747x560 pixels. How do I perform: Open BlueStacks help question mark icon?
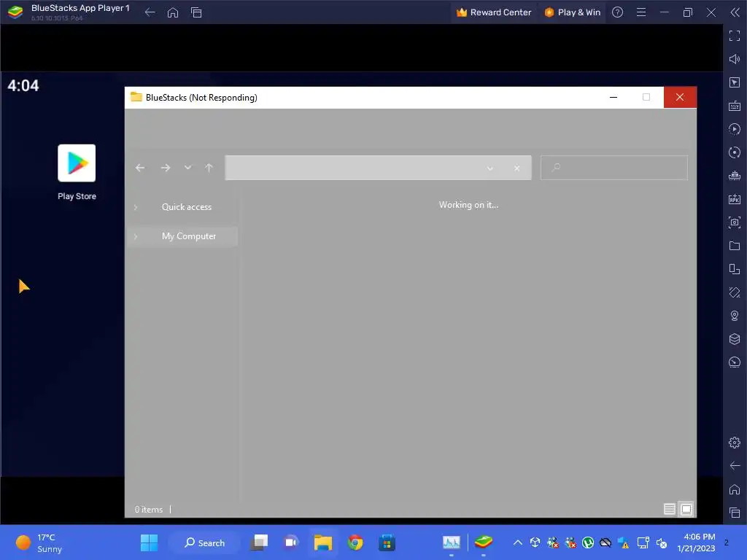pos(617,12)
